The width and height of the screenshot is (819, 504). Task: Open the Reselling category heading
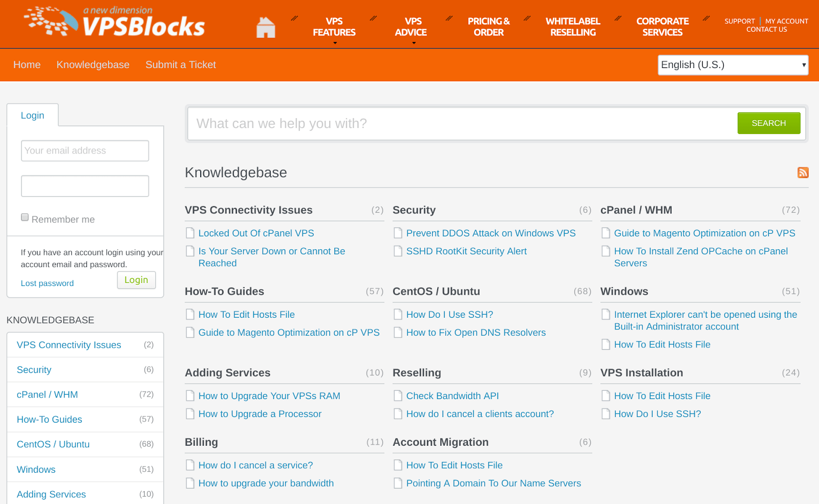click(417, 373)
